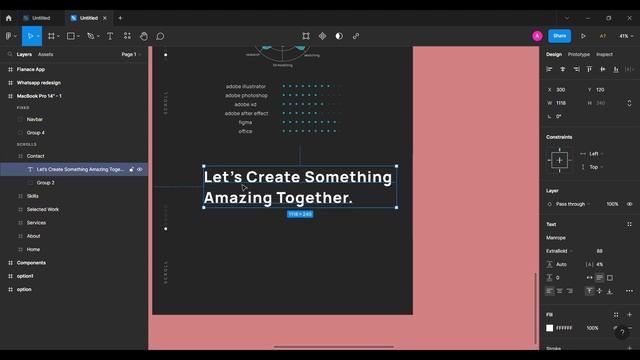640x360 pixels.
Task: Open the Resources components tool
Action: point(127,36)
